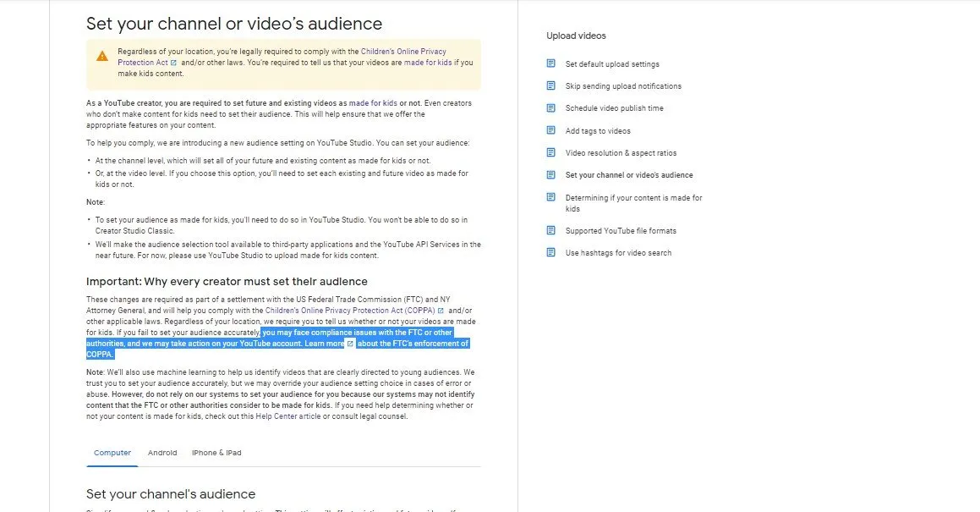Image resolution: width=980 pixels, height=512 pixels.
Task: Click Important: Why every creator must set heading
Action: point(227,282)
